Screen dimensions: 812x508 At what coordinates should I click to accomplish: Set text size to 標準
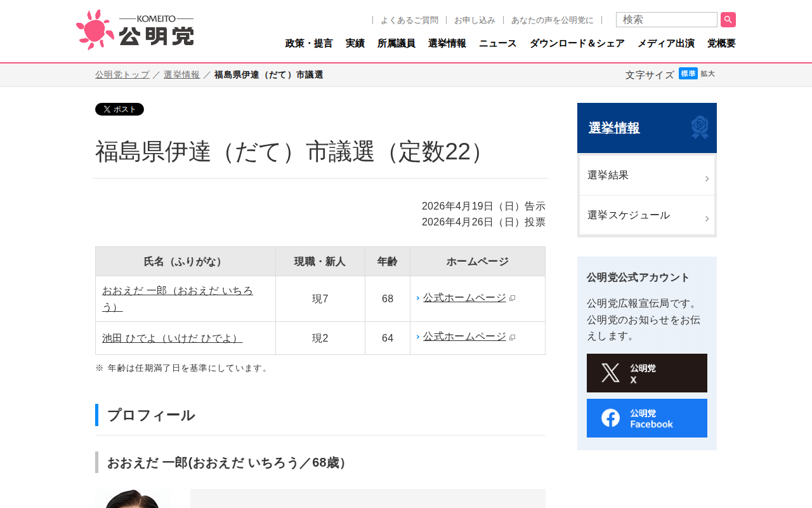[x=688, y=74]
